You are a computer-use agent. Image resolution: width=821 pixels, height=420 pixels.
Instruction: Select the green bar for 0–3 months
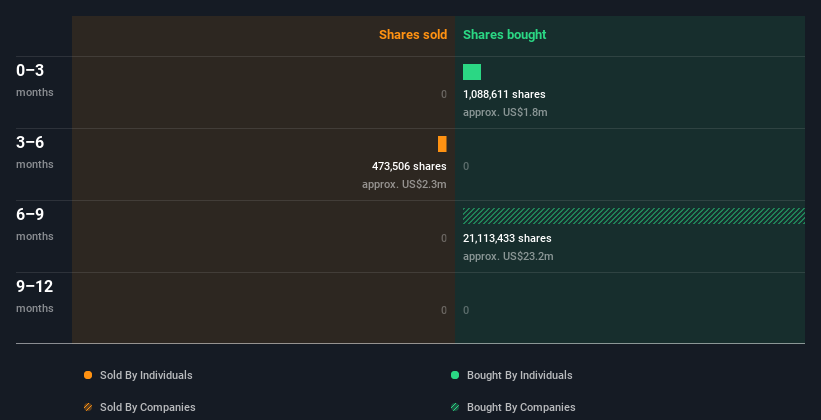[472, 72]
